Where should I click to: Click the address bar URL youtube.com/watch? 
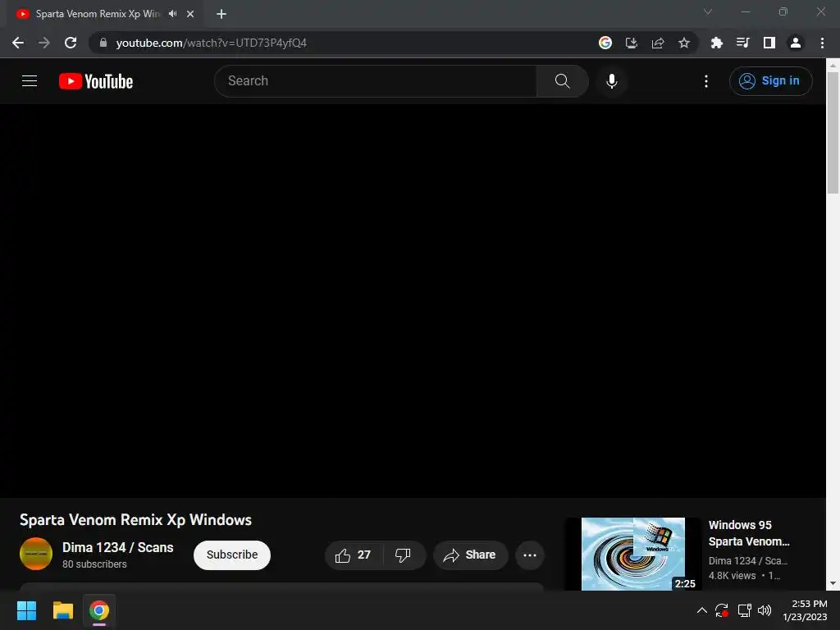click(x=211, y=43)
